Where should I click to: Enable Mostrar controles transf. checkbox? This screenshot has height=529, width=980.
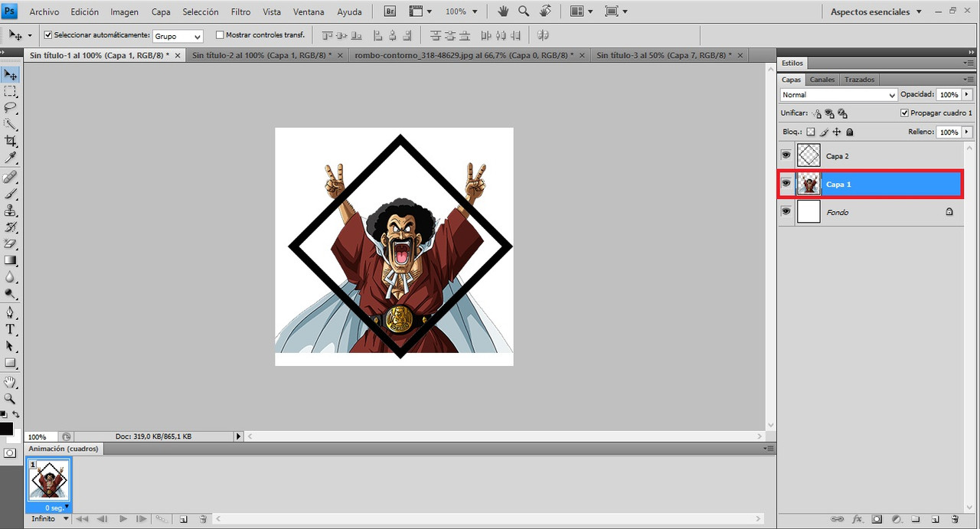pyautogui.click(x=220, y=35)
